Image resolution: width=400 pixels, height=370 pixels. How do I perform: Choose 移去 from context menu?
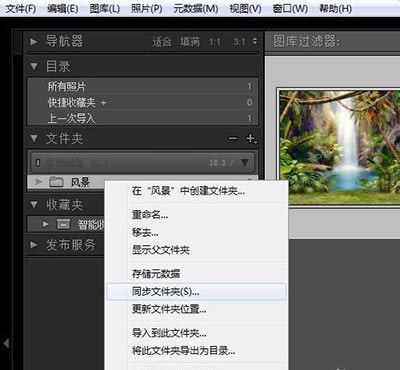145,232
